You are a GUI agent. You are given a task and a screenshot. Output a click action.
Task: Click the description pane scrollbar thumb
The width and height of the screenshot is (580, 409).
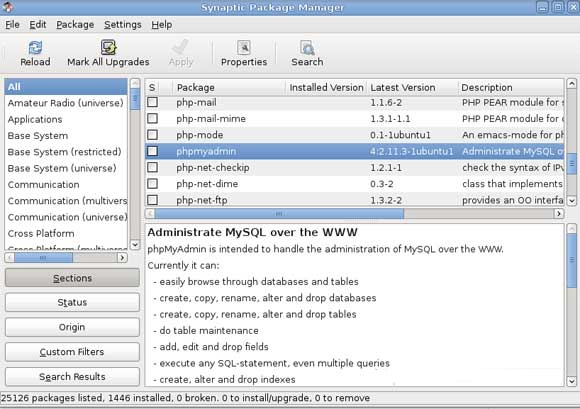(x=571, y=260)
